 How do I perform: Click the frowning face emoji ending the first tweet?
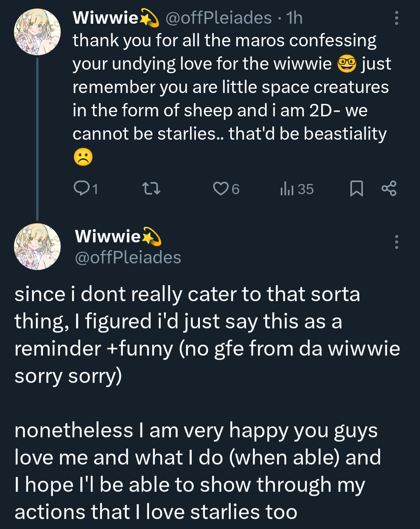point(83,157)
